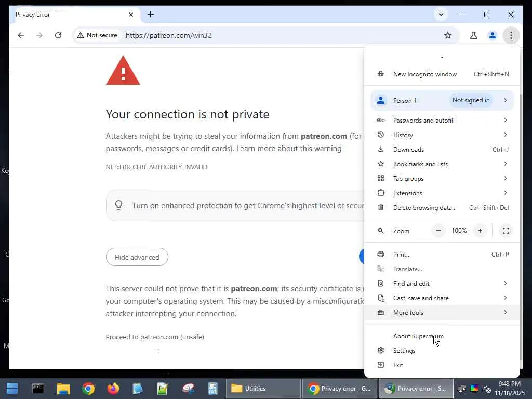Screen dimensions: 532x399
Task: Choose Exit from the menu
Action: 442,365
